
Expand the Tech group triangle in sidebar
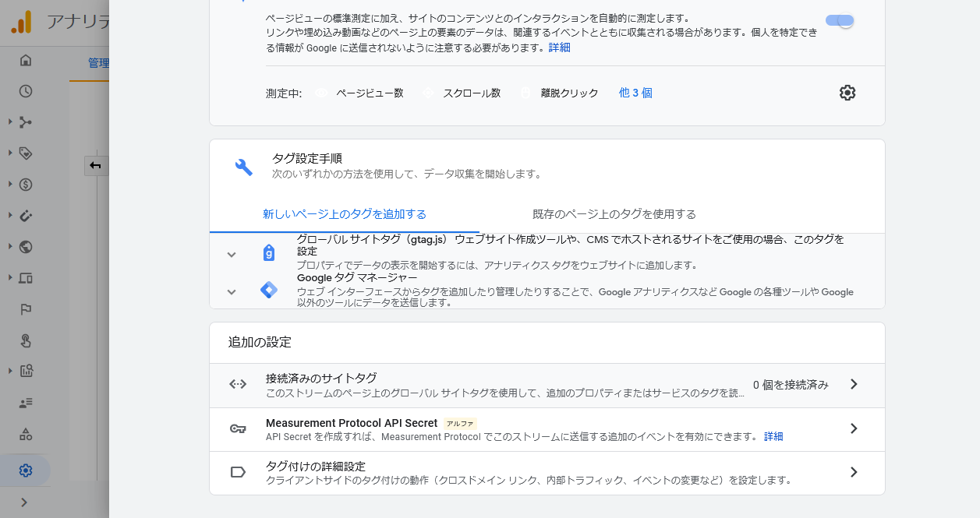(x=9, y=277)
